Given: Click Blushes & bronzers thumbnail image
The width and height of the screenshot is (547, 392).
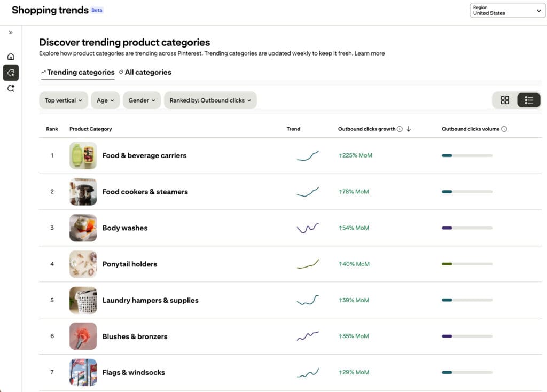Looking at the screenshot, I should 83,336.
